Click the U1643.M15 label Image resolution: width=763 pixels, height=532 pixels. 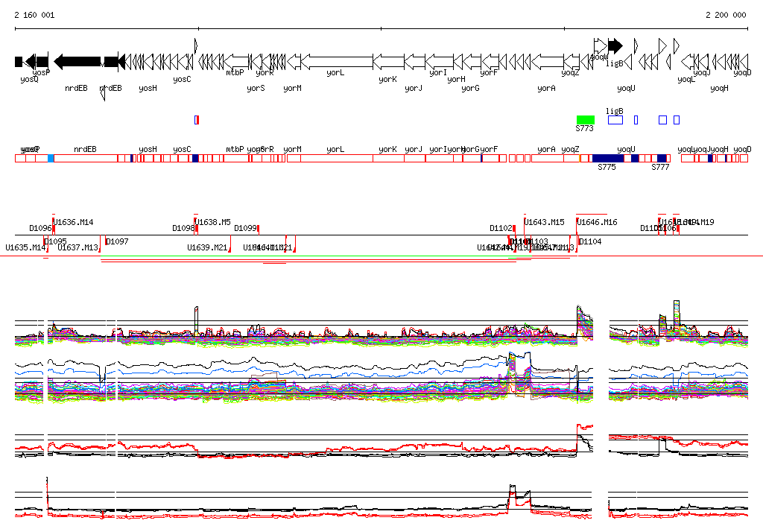tap(545, 222)
